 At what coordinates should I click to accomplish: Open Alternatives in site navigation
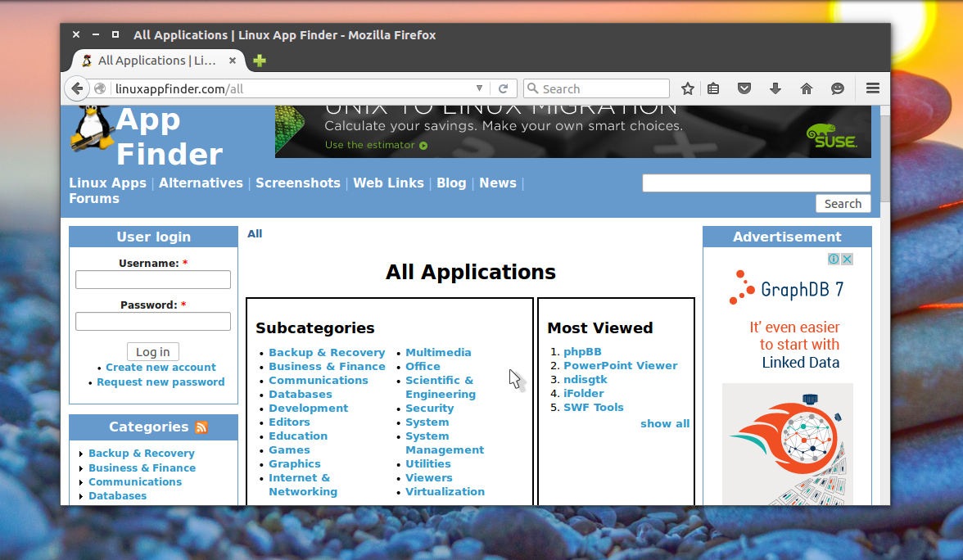(201, 183)
